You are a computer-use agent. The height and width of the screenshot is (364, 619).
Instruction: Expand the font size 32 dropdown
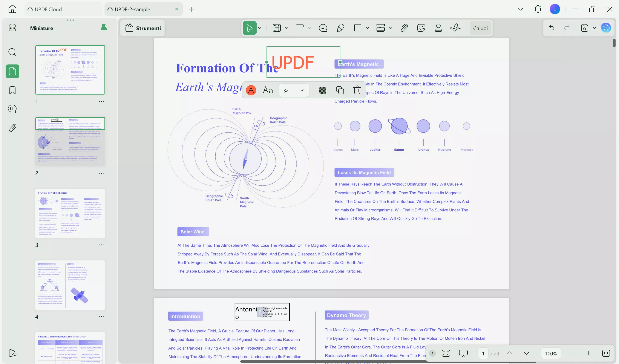[x=302, y=90]
